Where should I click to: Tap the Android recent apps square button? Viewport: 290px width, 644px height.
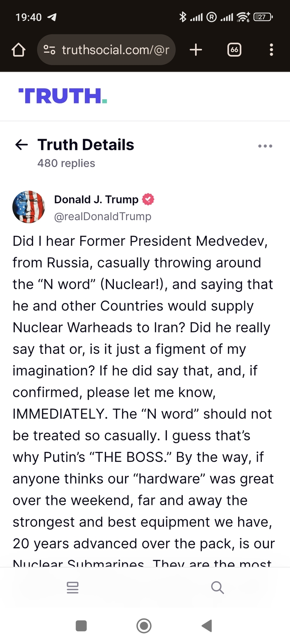[x=81, y=626]
